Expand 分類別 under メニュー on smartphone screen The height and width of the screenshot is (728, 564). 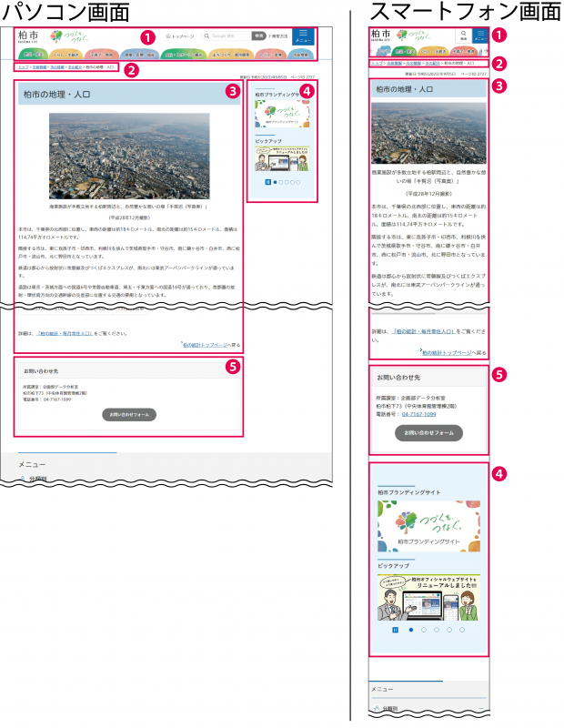click(428, 709)
